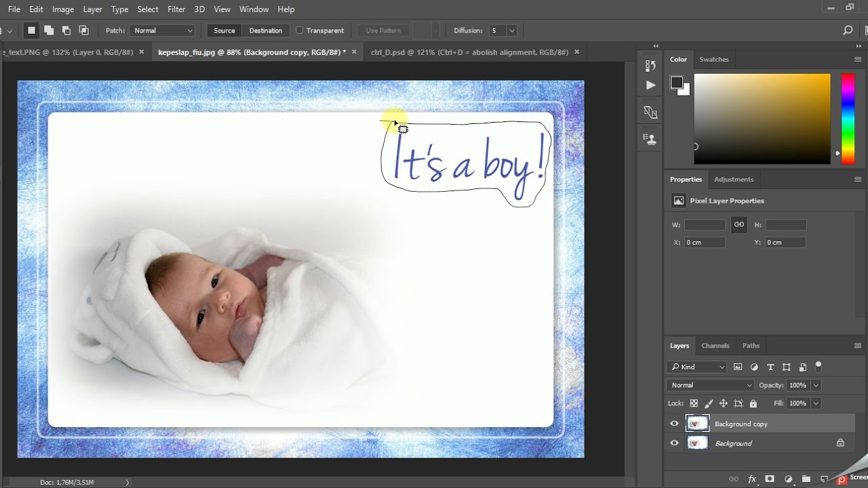Toggle prevent artboard auto-nesting lock
Screen dimensions: 868x488
[x=738, y=403]
